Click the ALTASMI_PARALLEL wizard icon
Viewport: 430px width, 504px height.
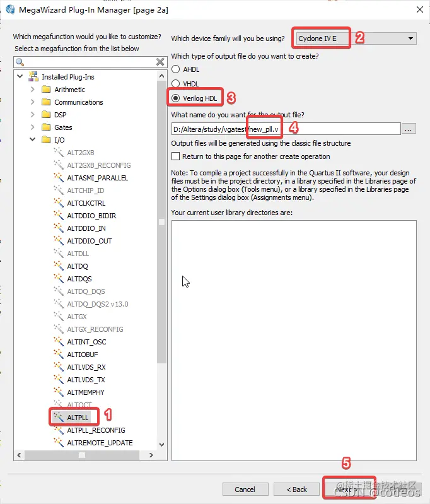59,177
